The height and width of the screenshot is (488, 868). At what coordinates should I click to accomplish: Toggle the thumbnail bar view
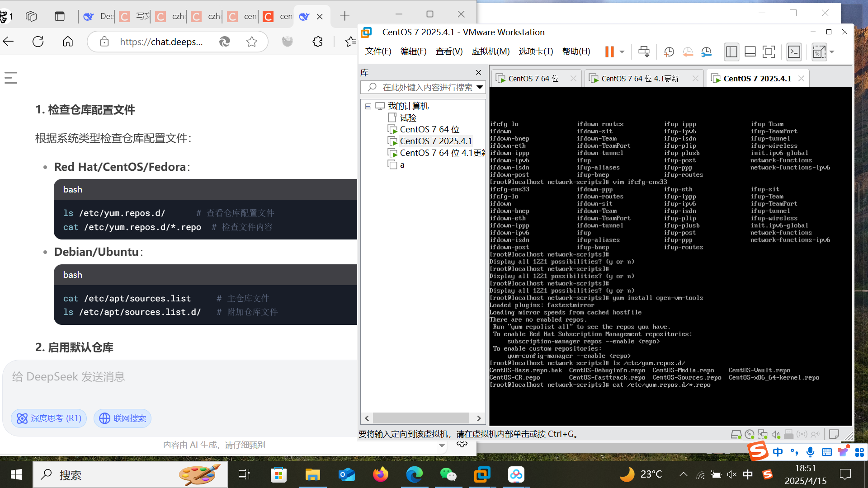coord(750,52)
